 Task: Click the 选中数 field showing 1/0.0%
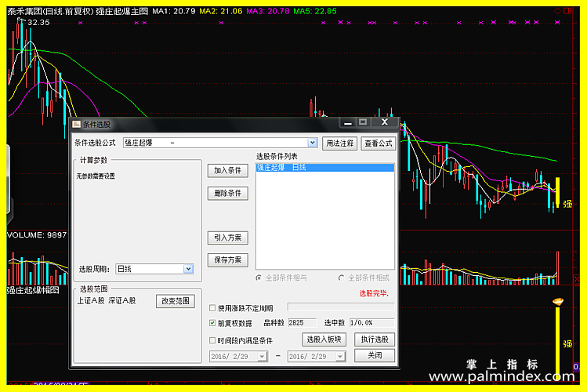[371, 323]
